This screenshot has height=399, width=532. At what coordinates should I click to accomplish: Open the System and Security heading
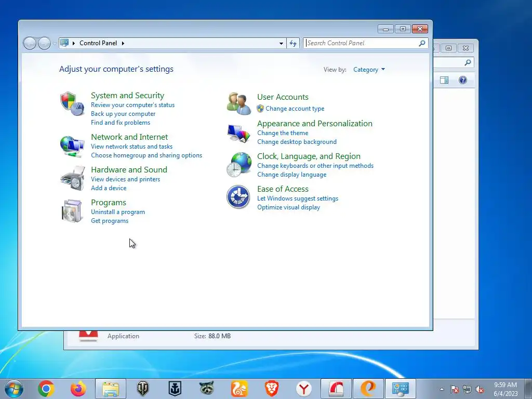click(x=128, y=96)
